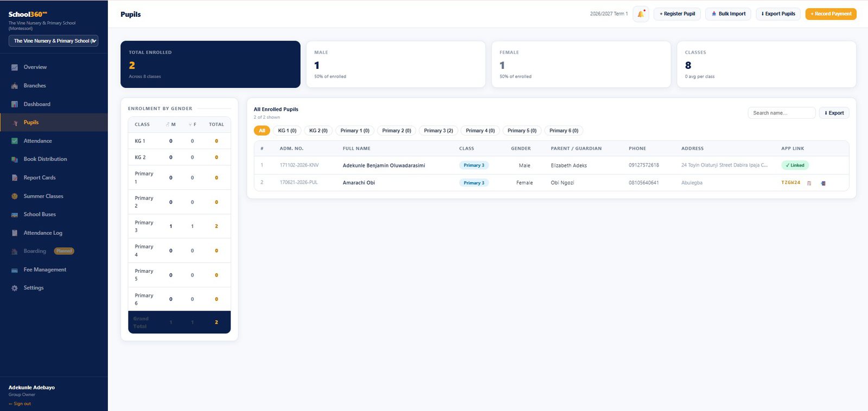
Task: Open Book Distribution in sidebar
Action: (46, 159)
